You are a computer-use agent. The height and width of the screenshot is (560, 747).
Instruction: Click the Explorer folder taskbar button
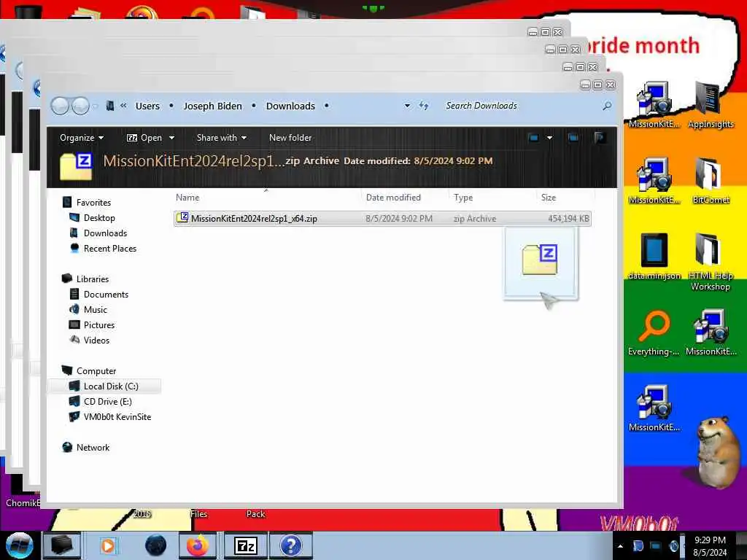tap(62, 545)
